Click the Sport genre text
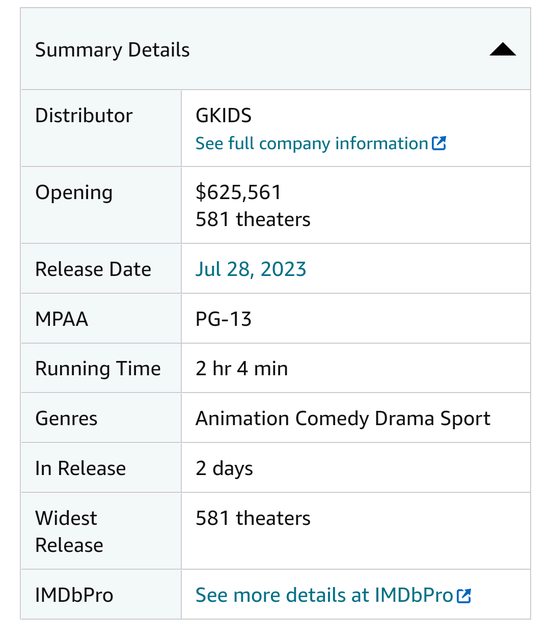The height and width of the screenshot is (640, 550). 465,419
